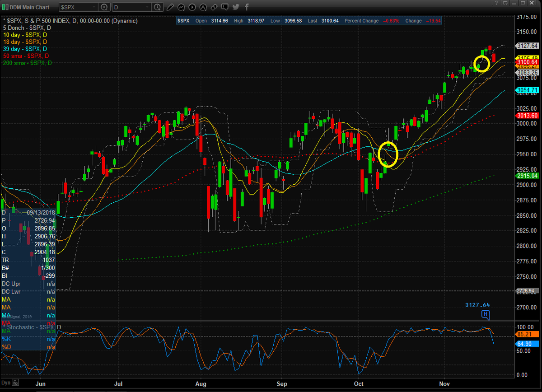Click the red 3013.60 price tag

pos(528,115)
